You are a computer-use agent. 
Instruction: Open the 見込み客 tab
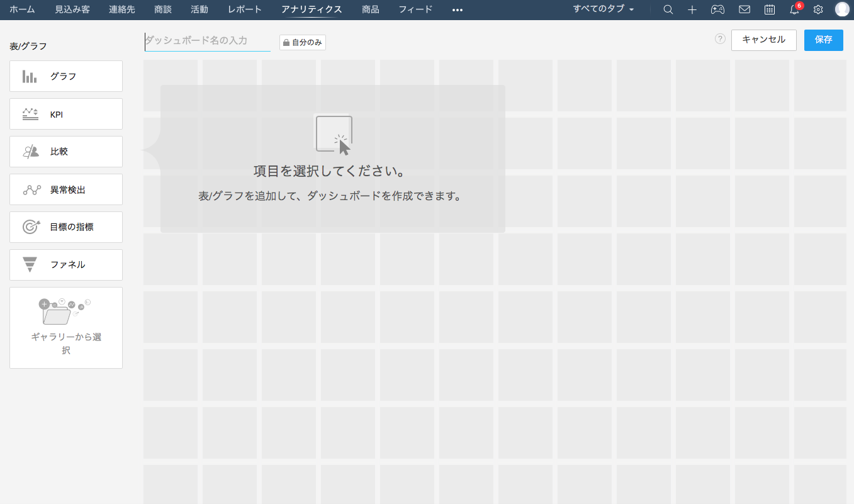click(72, 9)
